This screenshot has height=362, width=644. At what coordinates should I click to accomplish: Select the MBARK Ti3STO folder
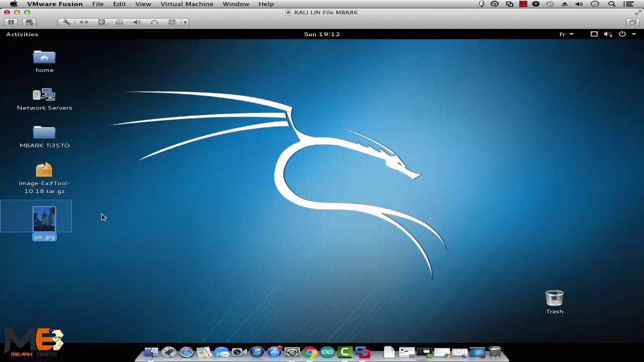coord(44,132)
